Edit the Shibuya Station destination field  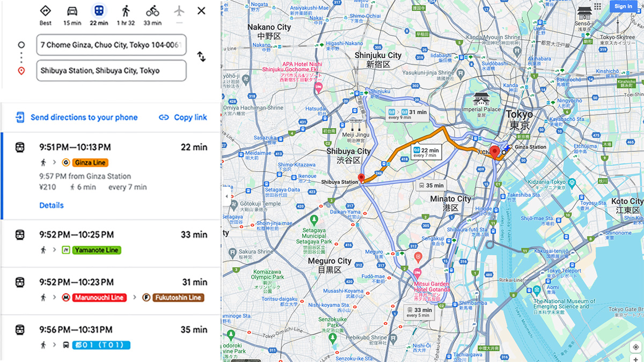(x=112, y=70)
